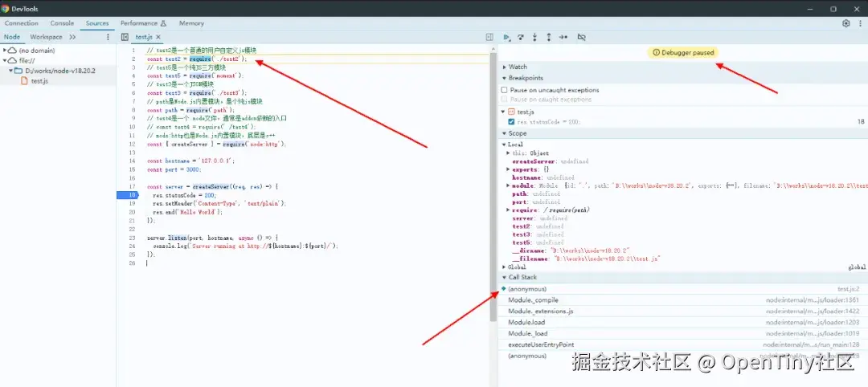Screen dimensions: 868x387
Task: Toggle the Pause on caught exceptions checkbox
Action: coord(504,100)
